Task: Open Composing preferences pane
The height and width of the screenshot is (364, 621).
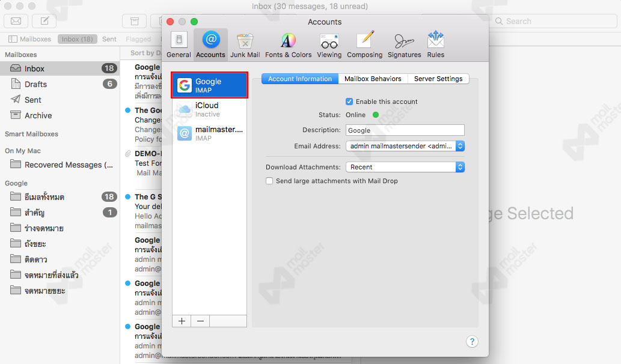Action: coord(365,44)
